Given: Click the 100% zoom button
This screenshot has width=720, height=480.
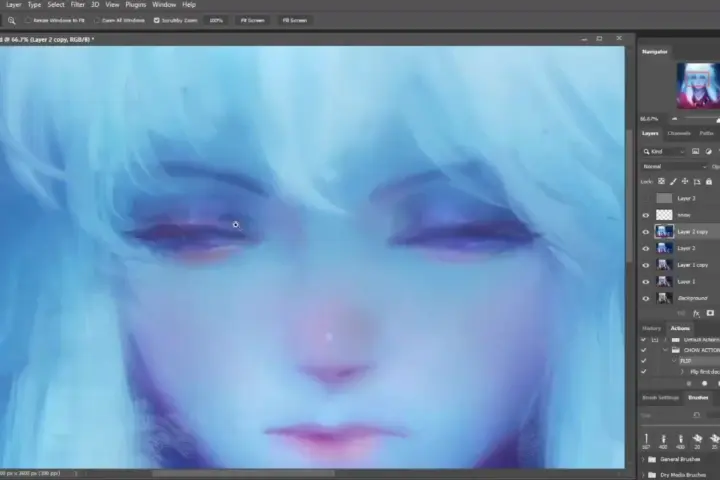Looking at the screenshot, I should pyautogui.click(x=216, y=20).
